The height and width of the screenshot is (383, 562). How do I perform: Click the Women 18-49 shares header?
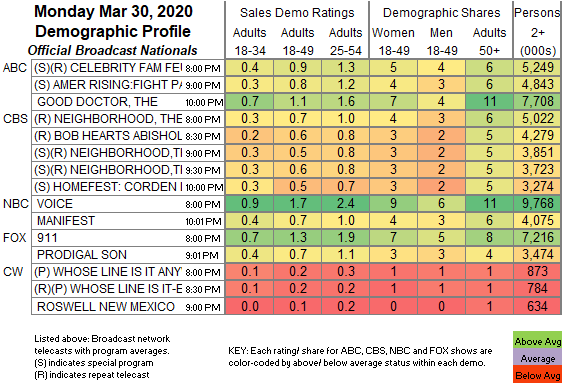point(394,41)
